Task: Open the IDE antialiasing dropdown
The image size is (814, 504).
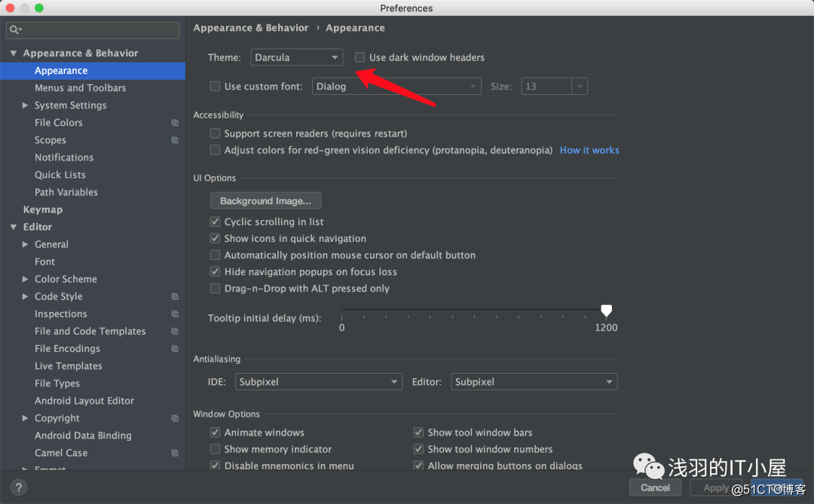Action: [x=318, y=381]
